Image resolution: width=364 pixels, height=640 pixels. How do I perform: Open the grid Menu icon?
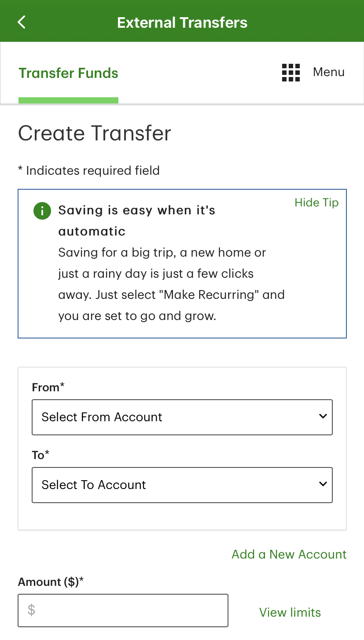pos(290,72)
